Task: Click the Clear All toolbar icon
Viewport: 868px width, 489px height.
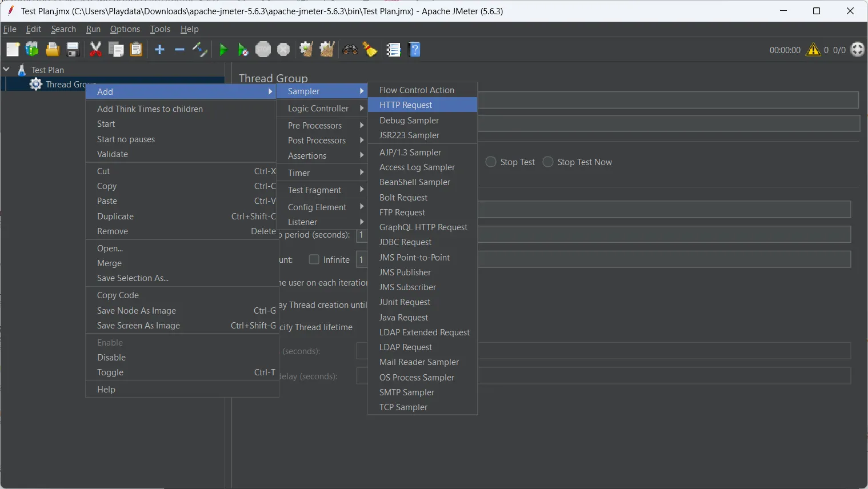Action: (327, 50)
